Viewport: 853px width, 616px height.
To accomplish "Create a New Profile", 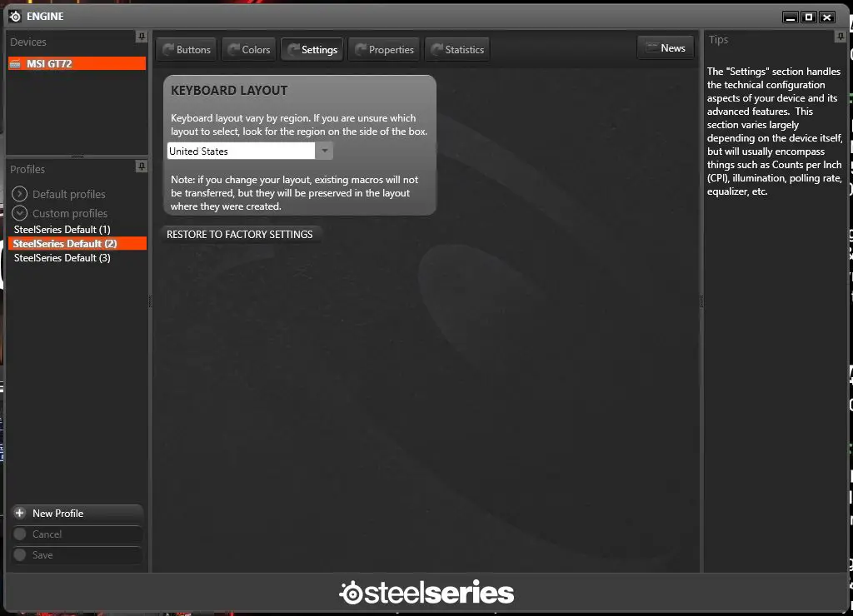I will click(77, 514).
